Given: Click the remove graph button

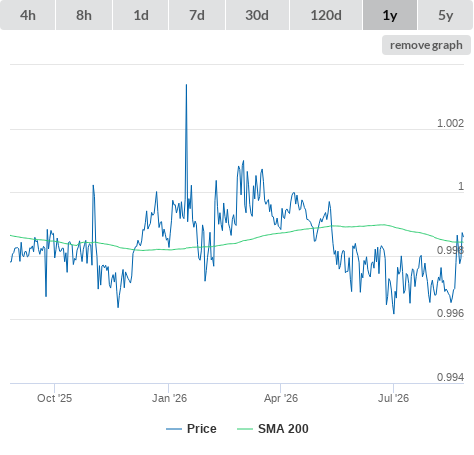Looking at the screenshot, I should pyautogui.click(x=426, y=45).
